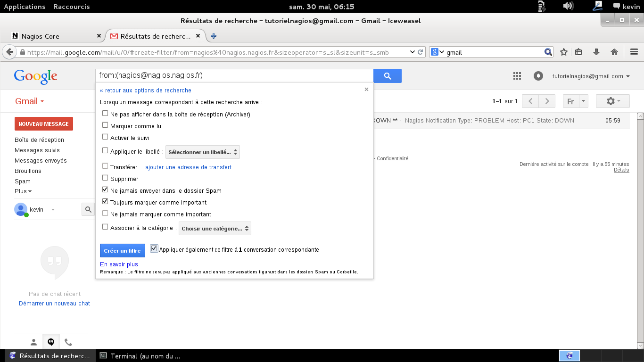Screen dimensions: 644x362
Task: Click the Google logo
Action: click(x=36, y=76)
